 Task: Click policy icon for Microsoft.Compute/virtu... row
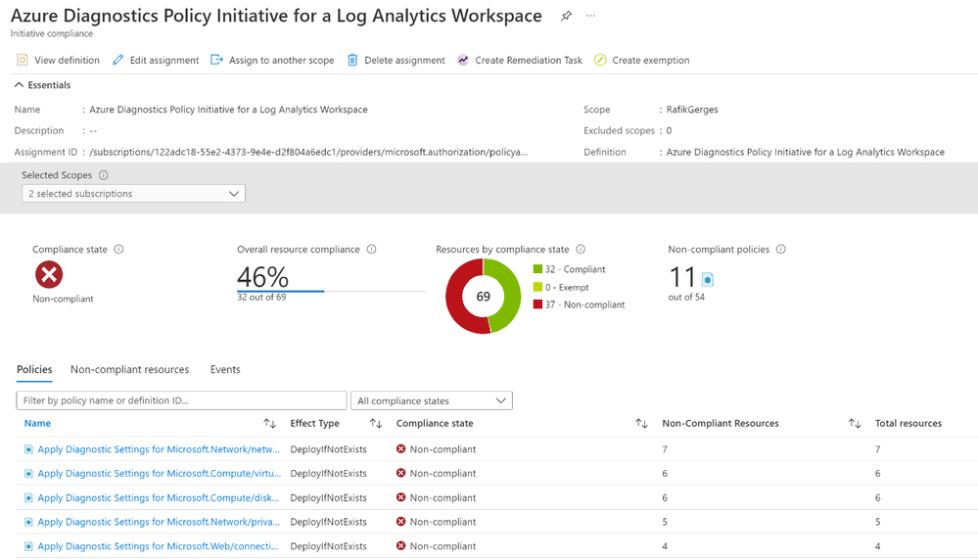28,473
